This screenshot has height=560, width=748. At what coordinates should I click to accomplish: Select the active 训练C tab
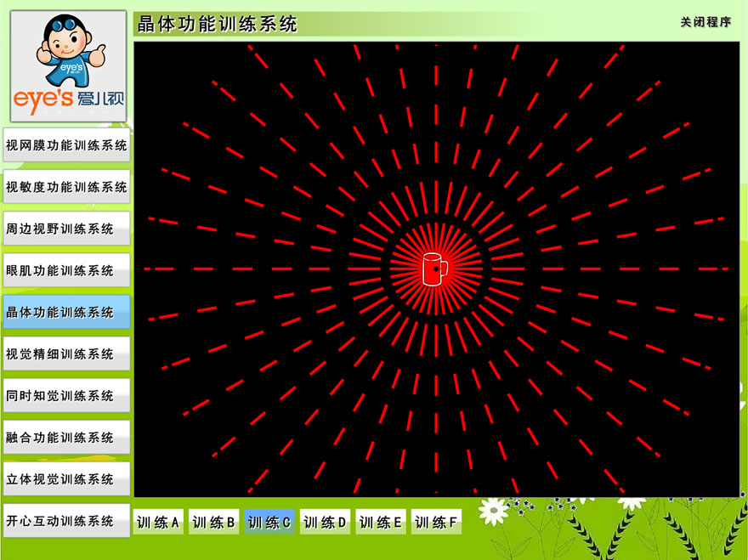(x=269, y=522)
